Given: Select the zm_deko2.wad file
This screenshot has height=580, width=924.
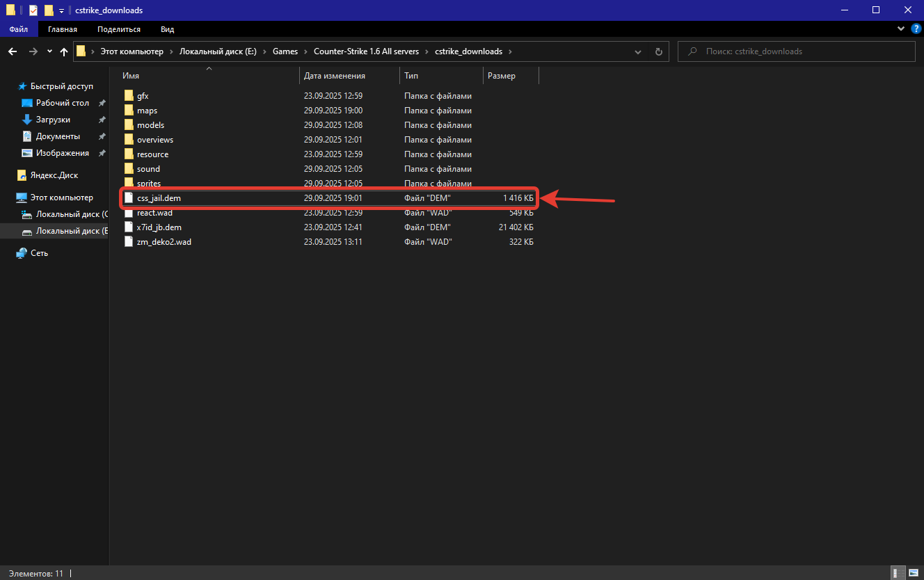Looking at the screenshot, I should [x=164, y=242].
